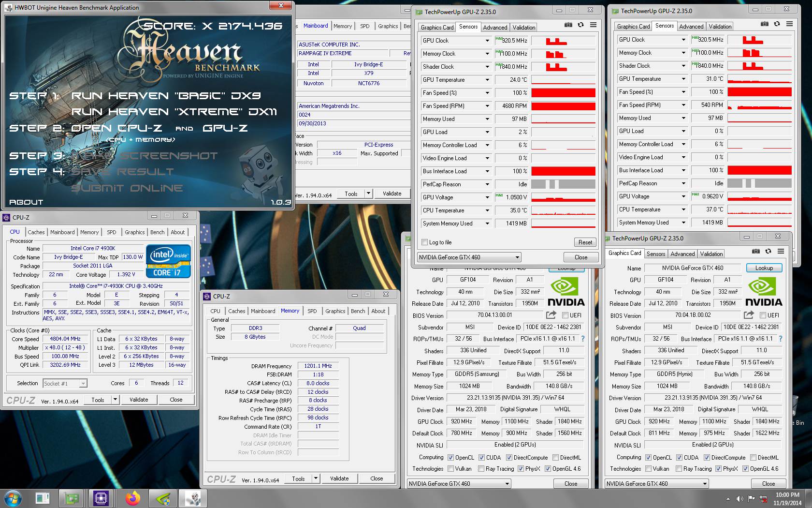Toggle Ray Tracing checkbox in Hynix GPU-Z window

[x=679, y=468]
